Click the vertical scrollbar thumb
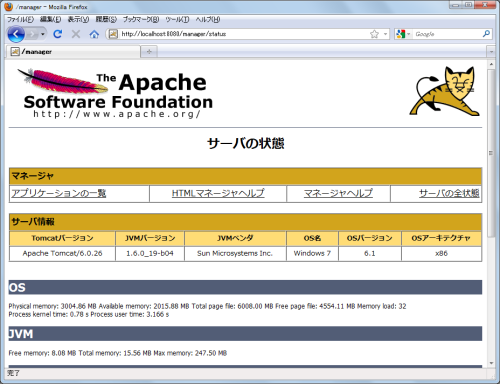The image size is (500, 384). [x=491, y=153]
